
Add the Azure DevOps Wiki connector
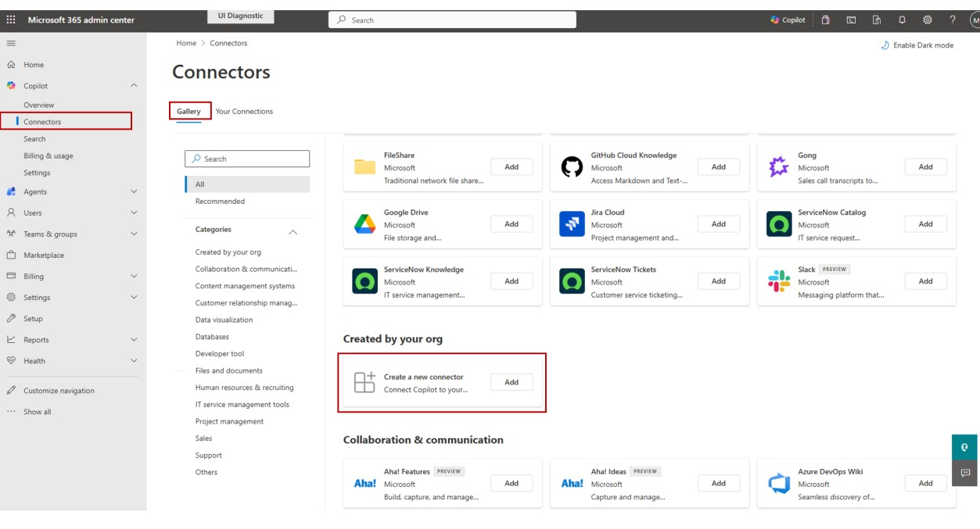pos(926,484)
